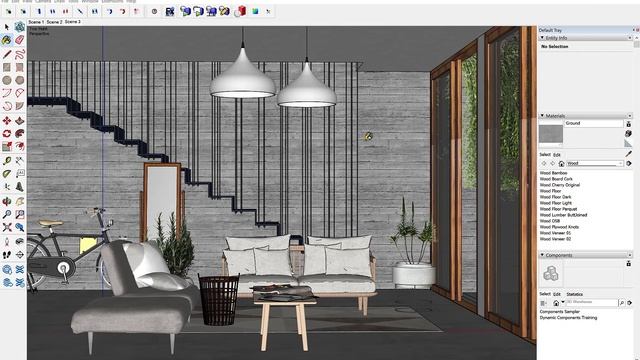Screen dimensions: 640x360
Task: Select the Axes tool
Action: tap(7, 187)
